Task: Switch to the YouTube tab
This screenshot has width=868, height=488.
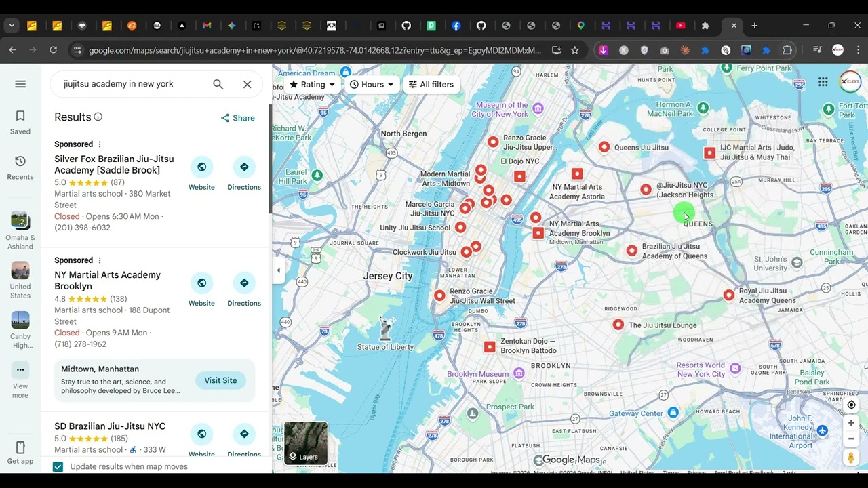Action: [x=680, y=26]
